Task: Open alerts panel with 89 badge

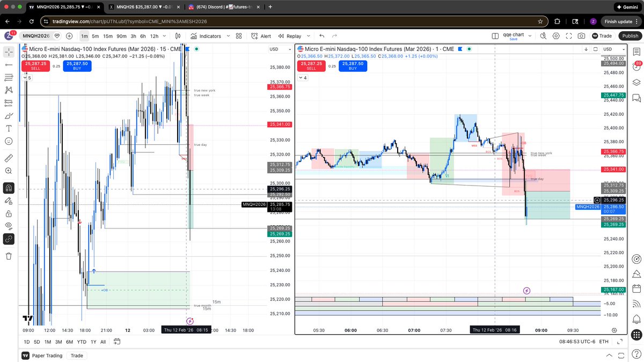Action: 636,67
